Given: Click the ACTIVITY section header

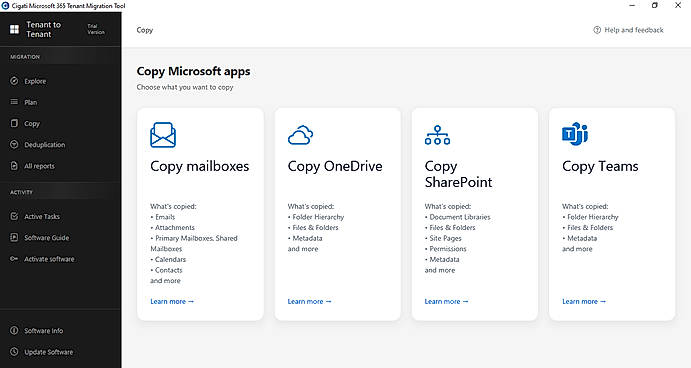Looking at the screenshot, I should pyautogui.click(x=22, y=192).
